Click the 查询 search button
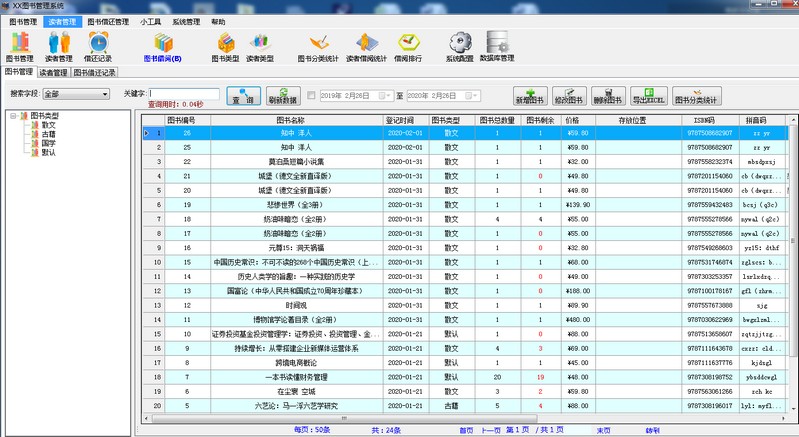799x437 pixels. pyautogui.click(x=242, y=98)
